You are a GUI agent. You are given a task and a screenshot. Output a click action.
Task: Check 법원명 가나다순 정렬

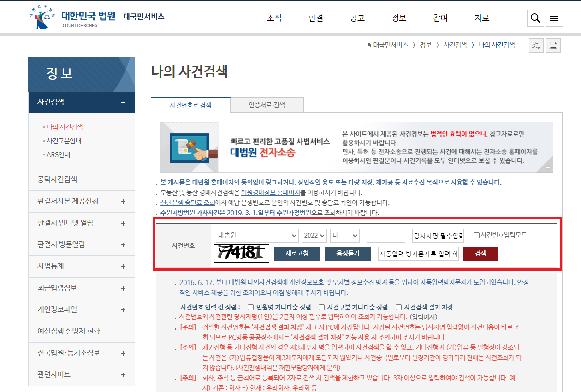251,307
